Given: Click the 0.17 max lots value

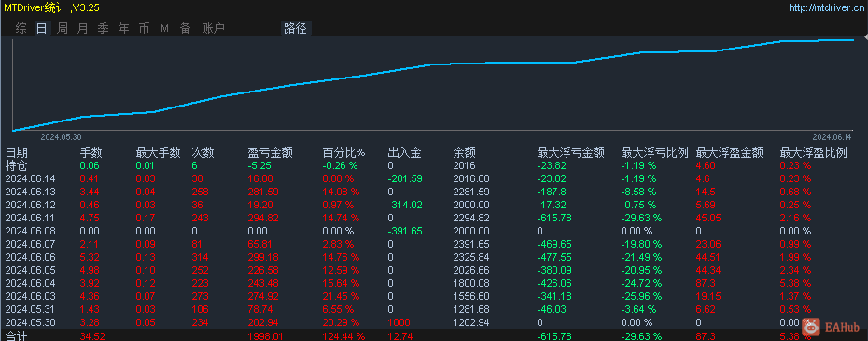Looking at the screenshot, I should coord(145,218).
